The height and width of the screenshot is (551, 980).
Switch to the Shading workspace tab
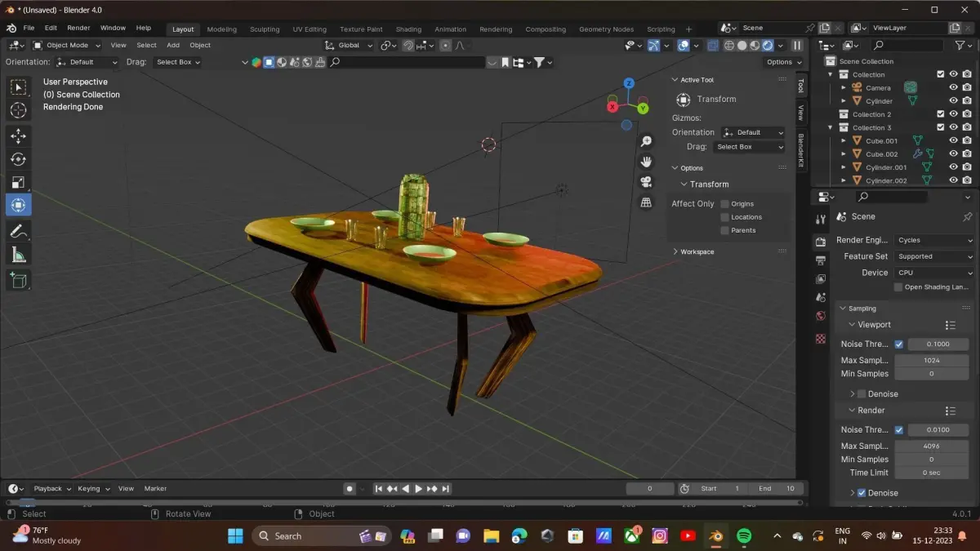click(x=408, y=29)
